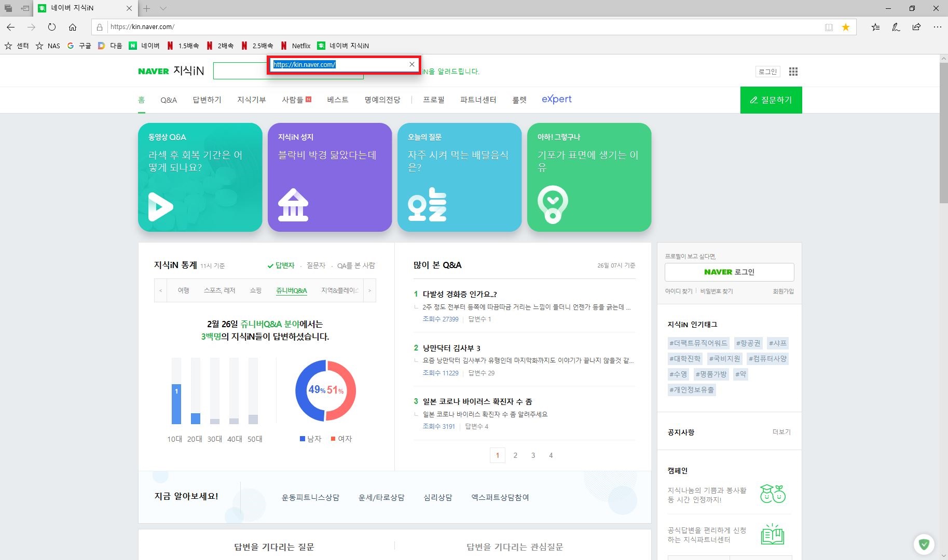Click the green shield icon at bottom right
This screenshot has width=948, height=560.
click(x=924, y=544)
